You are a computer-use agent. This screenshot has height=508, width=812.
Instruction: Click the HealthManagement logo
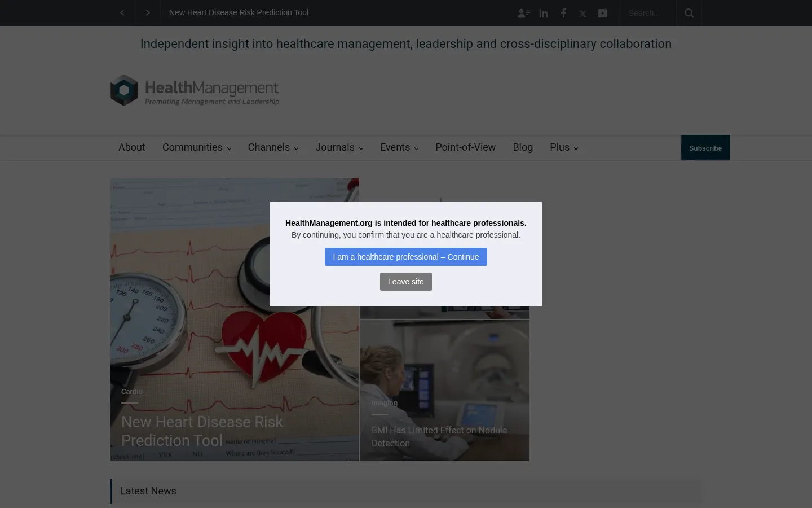(x=195, y=90)
